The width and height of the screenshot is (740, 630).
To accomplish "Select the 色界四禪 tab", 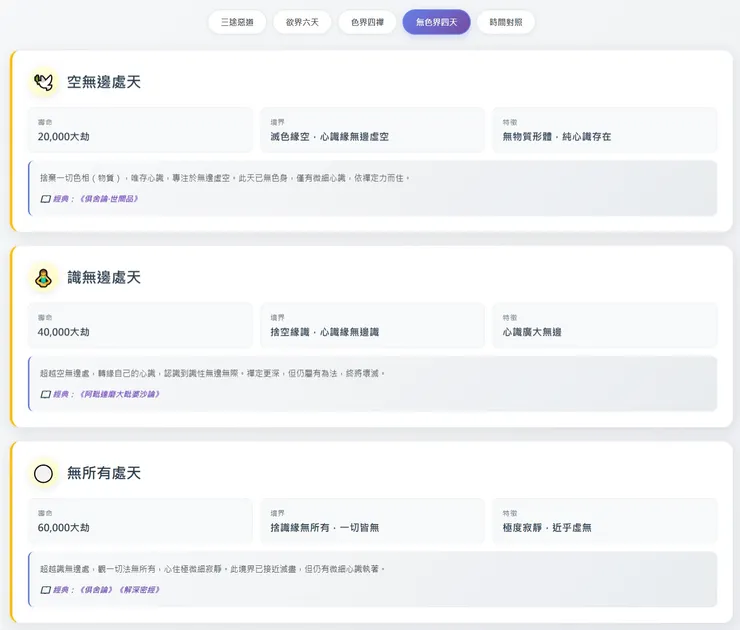I will [x=367, y=22].
